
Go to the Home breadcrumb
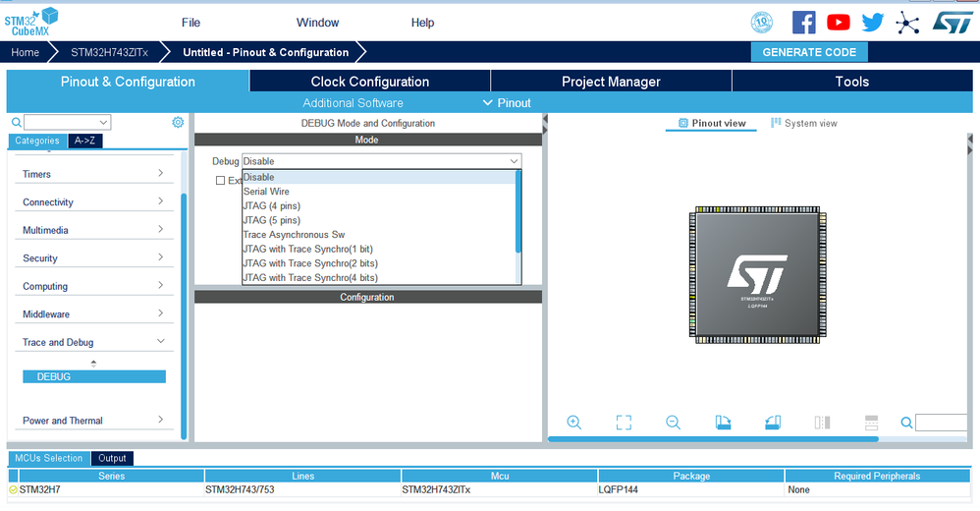25,52
